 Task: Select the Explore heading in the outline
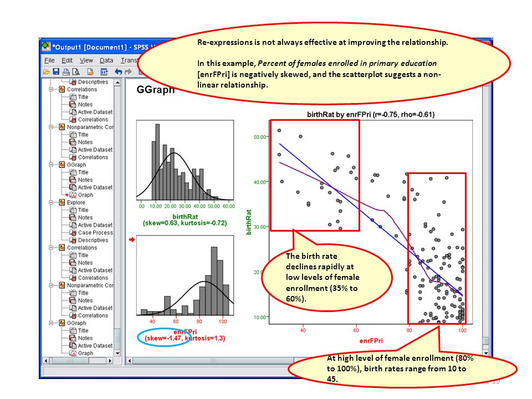pos(76,203)
